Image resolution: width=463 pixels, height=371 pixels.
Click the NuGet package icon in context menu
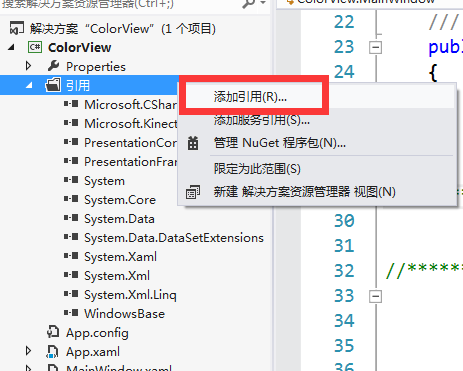click(x=193, y=143)
